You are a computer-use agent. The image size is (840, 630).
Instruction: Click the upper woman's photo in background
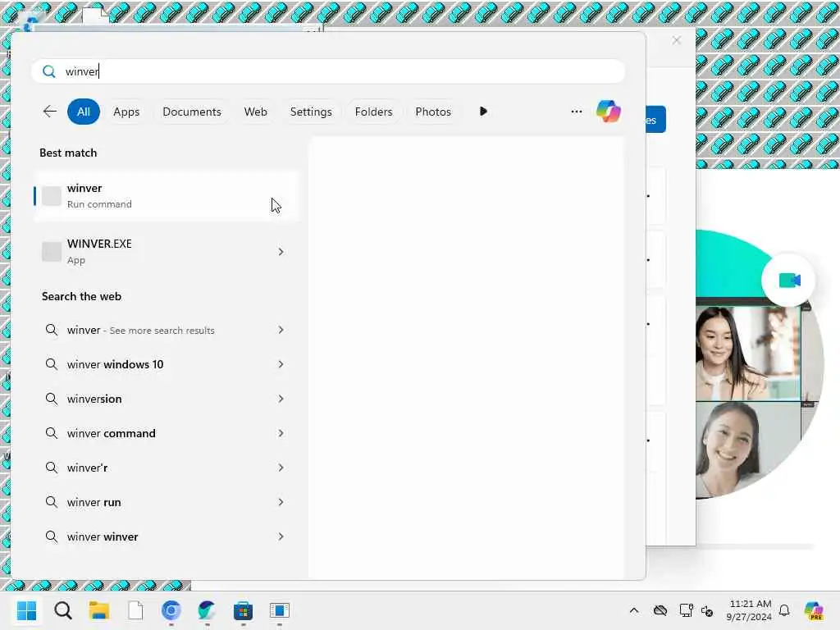[748, 354]
